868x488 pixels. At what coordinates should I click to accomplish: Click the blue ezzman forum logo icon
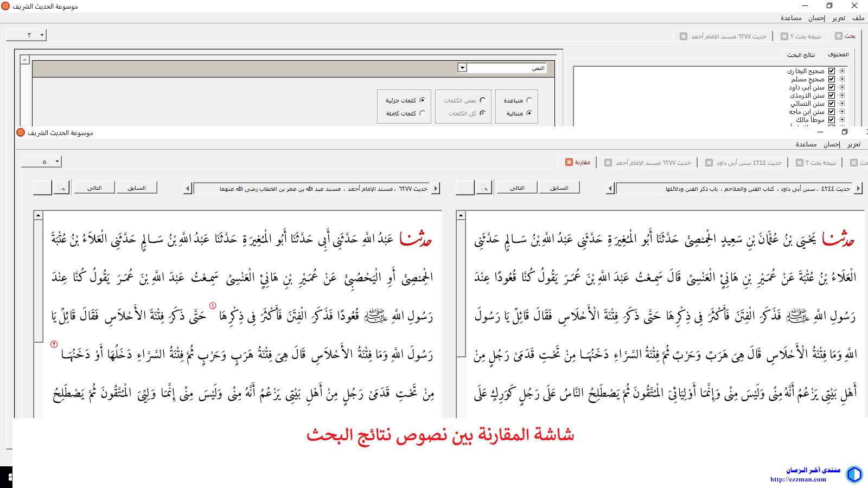coord(854,474)
